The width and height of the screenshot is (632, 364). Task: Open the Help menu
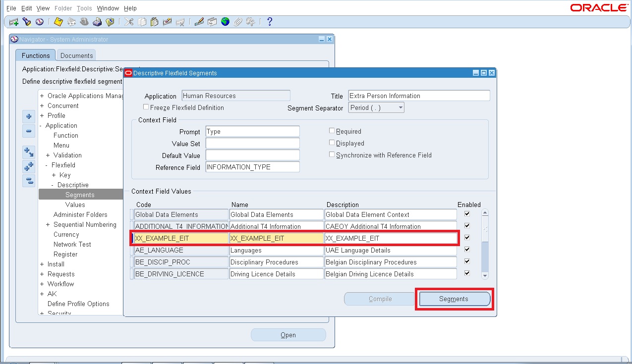(x=130, y=8)
